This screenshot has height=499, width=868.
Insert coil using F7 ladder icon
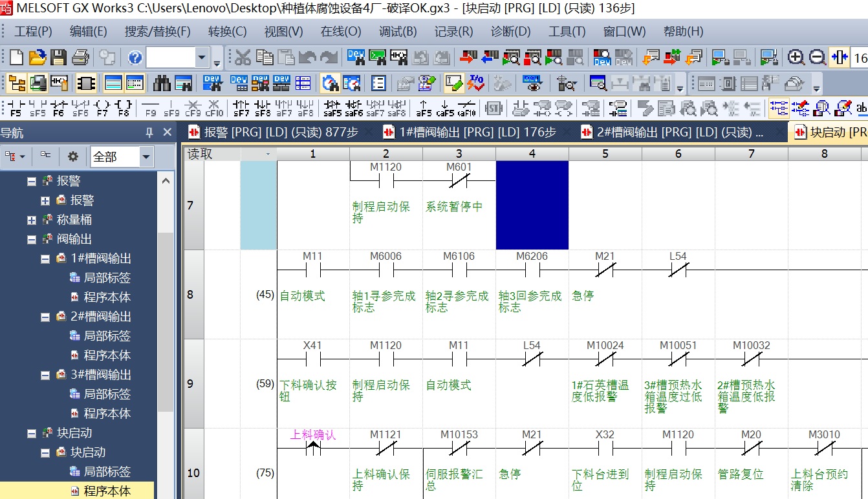pyautogui.click(x=102, y=107)
